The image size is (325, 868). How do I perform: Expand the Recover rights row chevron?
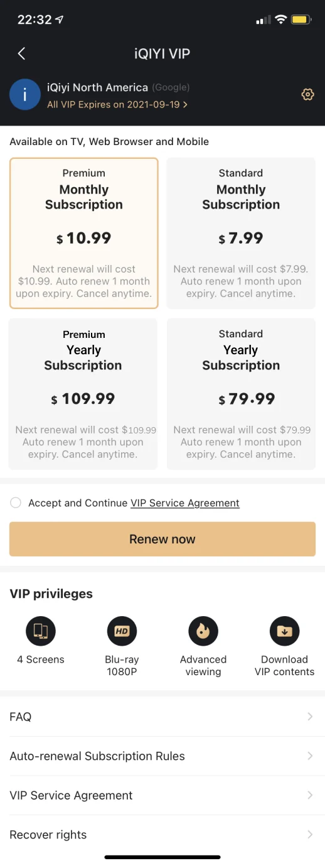click(310, 835)
